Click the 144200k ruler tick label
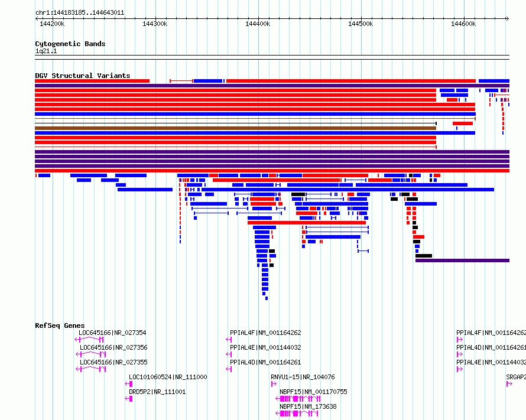The height and width of the screenshot is (420, 526). click(52, 24)
